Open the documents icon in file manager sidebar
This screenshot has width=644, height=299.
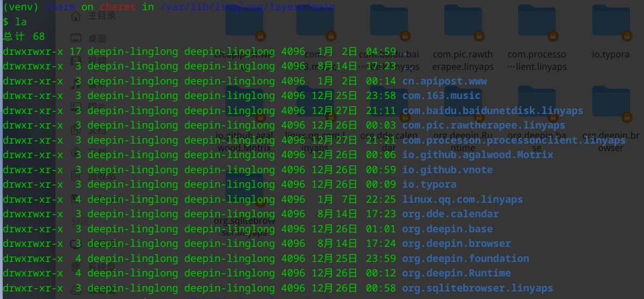click(x=76, y=130)
